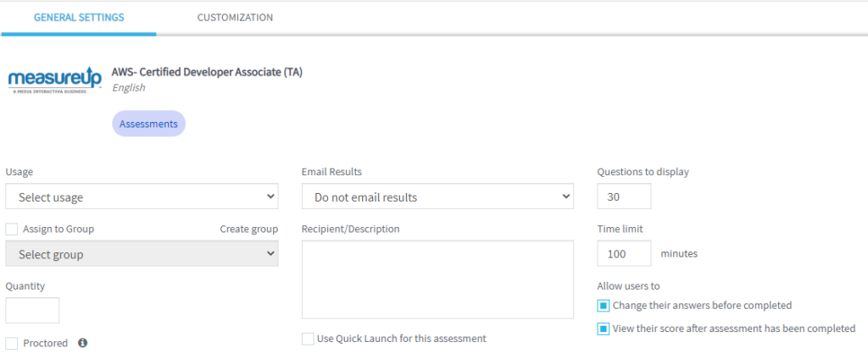The width and height of the screenshot is (868, 359).
Task: Click the Proctored info icon
Action: 82,343
